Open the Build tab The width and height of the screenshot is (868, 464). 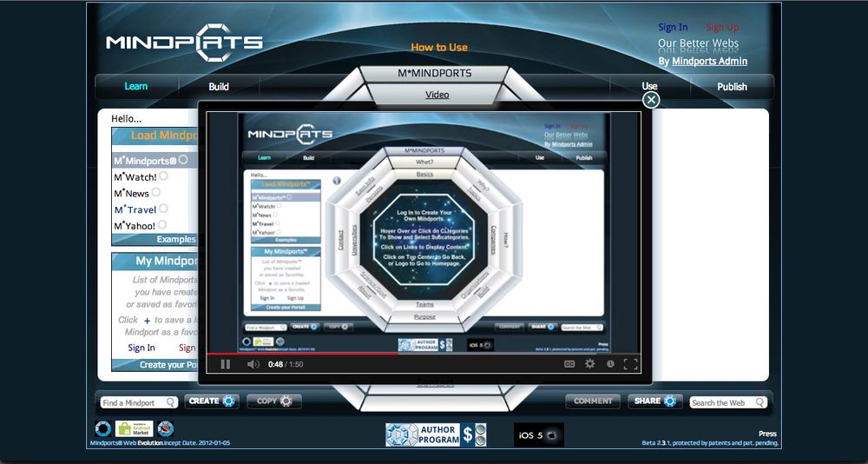pos(219,87)
